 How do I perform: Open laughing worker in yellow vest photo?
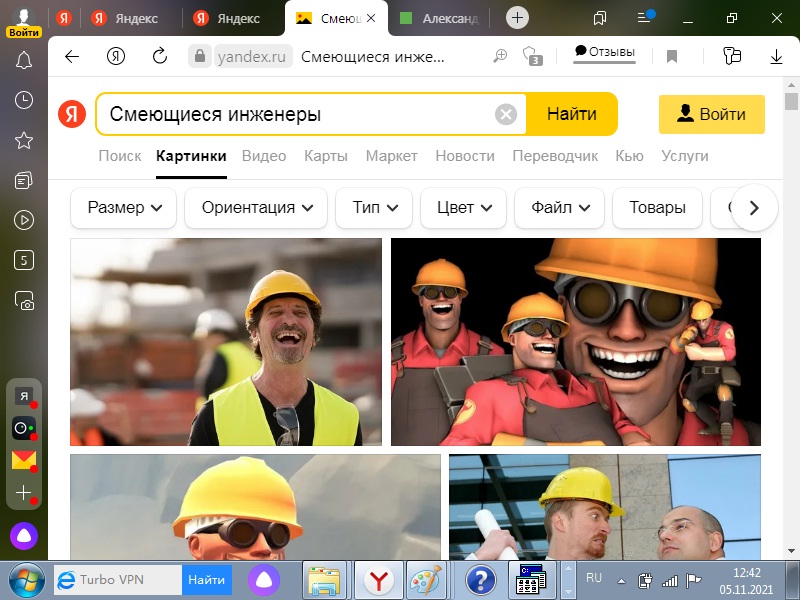226,342
